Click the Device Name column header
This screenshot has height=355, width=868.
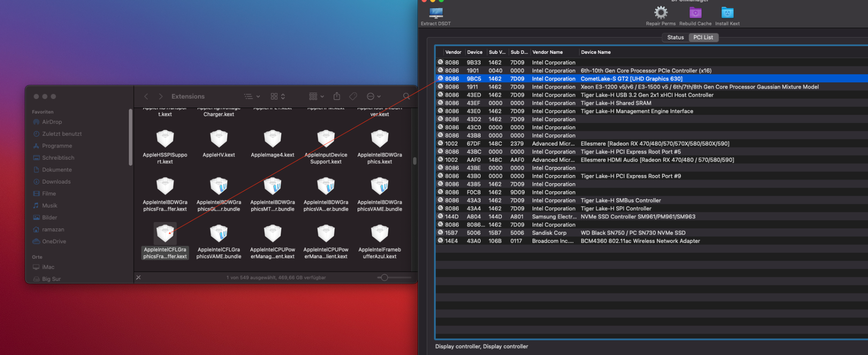pyautogui.click(x=595, y=52)
